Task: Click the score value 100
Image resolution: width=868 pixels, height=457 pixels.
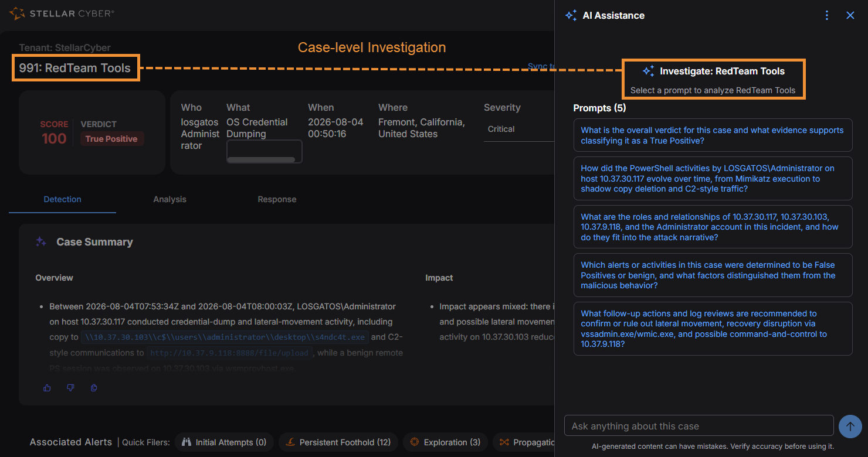Action: [x=54, y=139]
